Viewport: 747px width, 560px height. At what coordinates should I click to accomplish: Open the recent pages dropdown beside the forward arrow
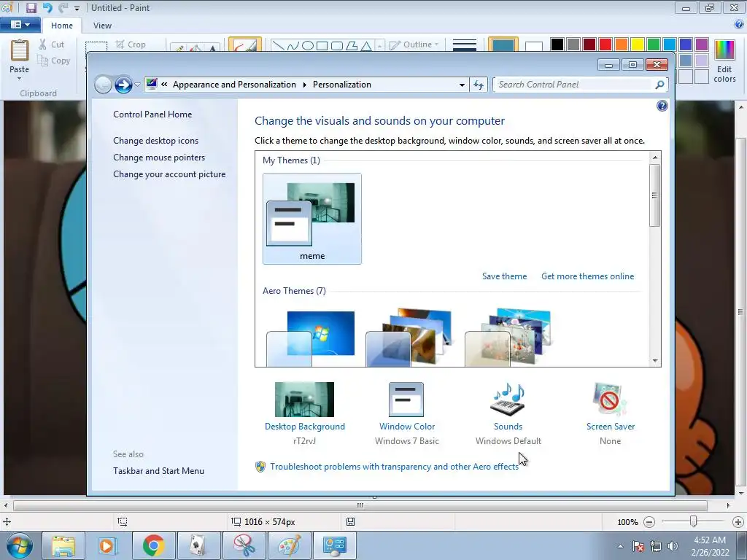click(x=137, y=85)
